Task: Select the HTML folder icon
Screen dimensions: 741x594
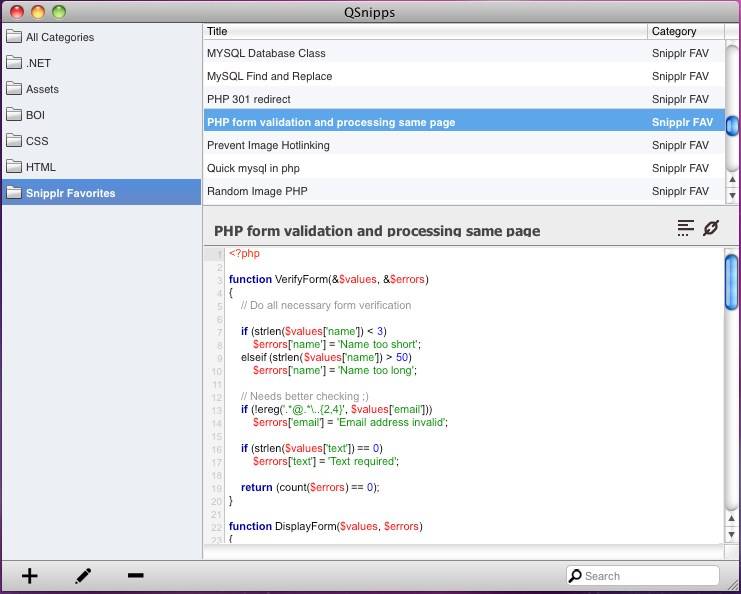Action: [x=14, y=166]
